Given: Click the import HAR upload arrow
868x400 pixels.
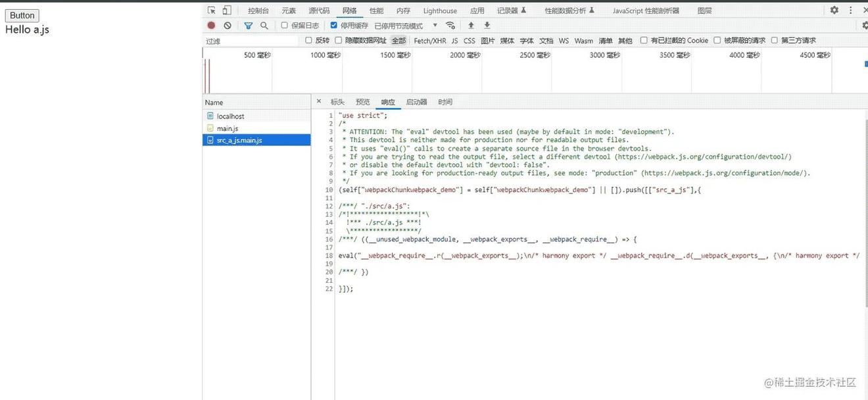Looking at the screenshot, I should coord(471,26).
